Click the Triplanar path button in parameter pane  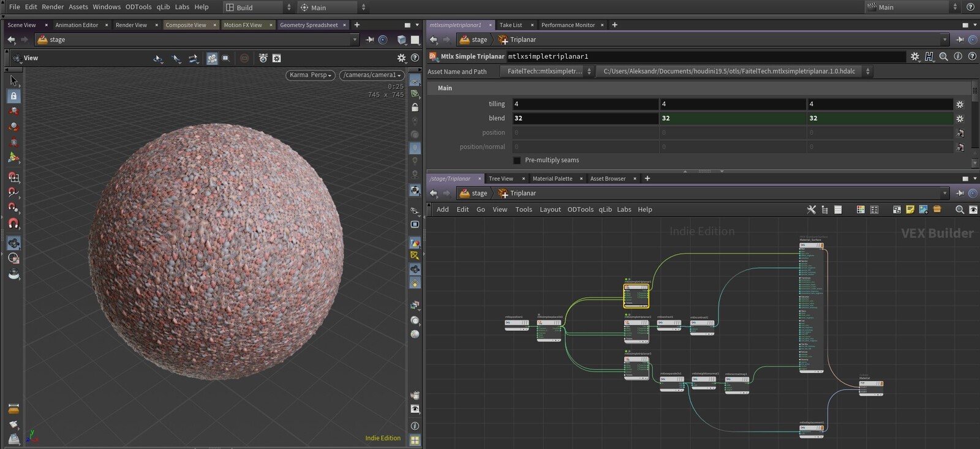518,39
